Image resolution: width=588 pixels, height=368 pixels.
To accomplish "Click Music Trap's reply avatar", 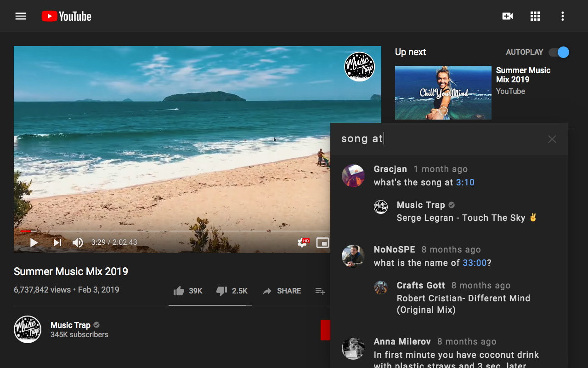I will [x=381, y=207].
